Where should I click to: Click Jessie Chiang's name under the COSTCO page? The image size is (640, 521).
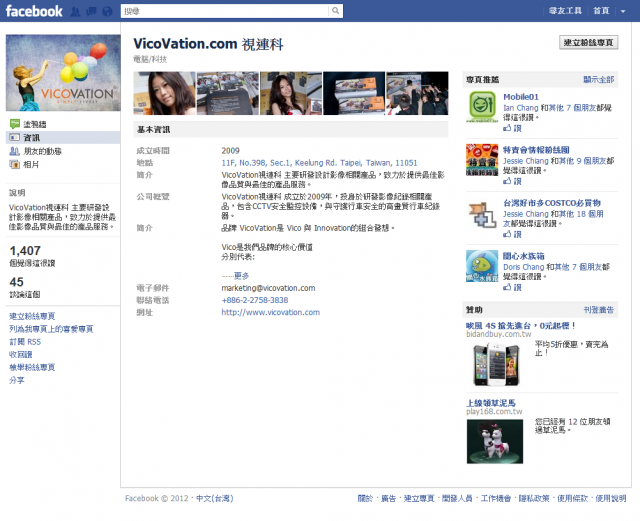click(x=526, y=214)
